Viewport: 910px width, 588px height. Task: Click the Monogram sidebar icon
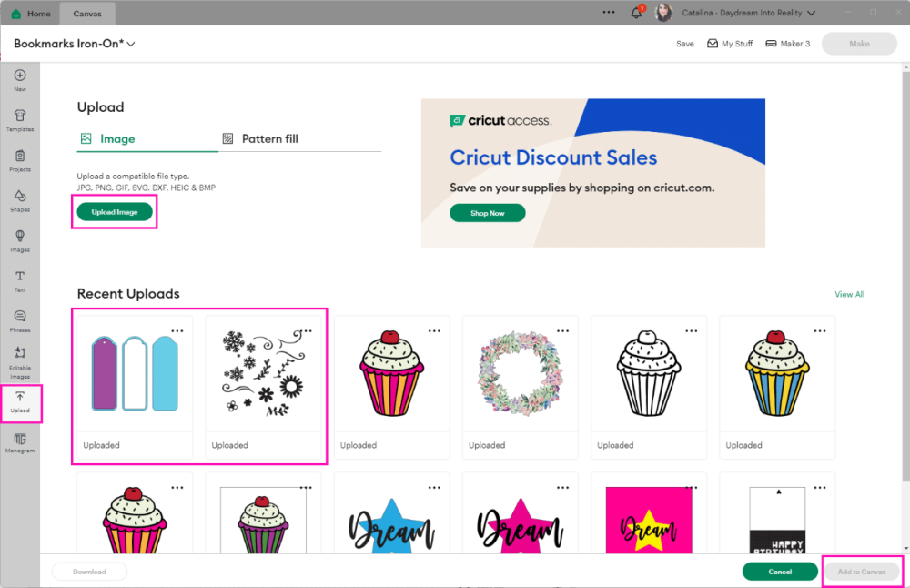coord(20,442)
